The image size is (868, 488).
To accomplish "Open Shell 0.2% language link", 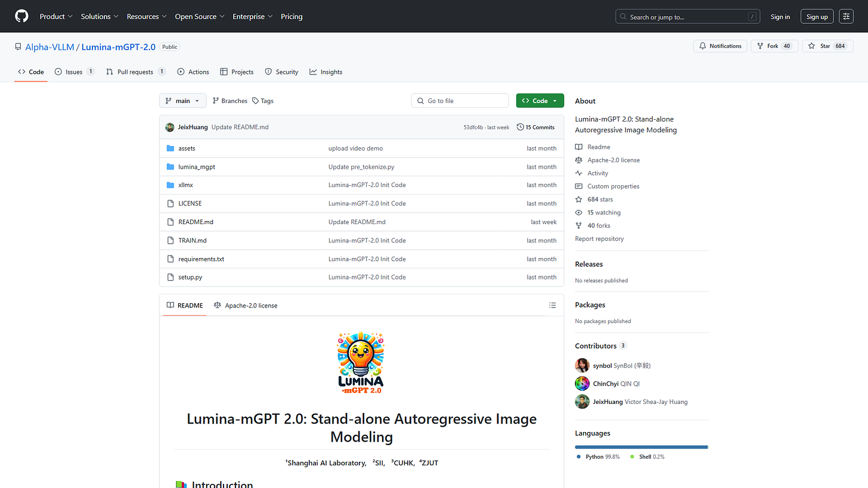I will click(647, 456).
